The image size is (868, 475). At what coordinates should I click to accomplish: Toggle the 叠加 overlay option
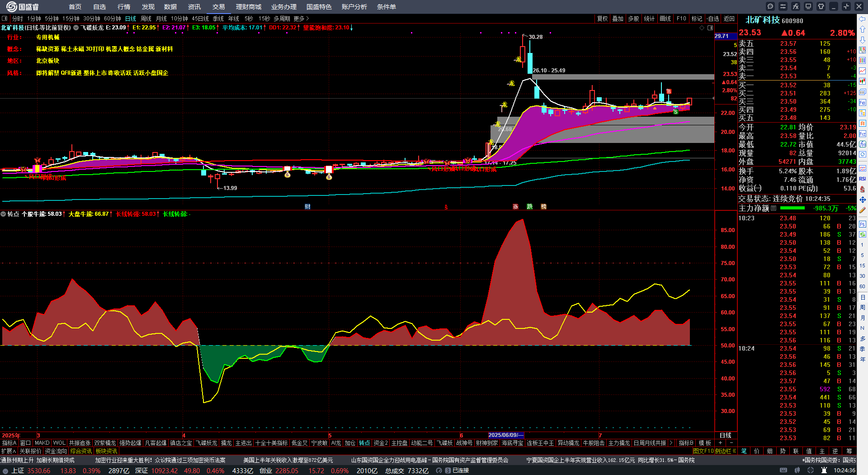[x=618, y=19]
